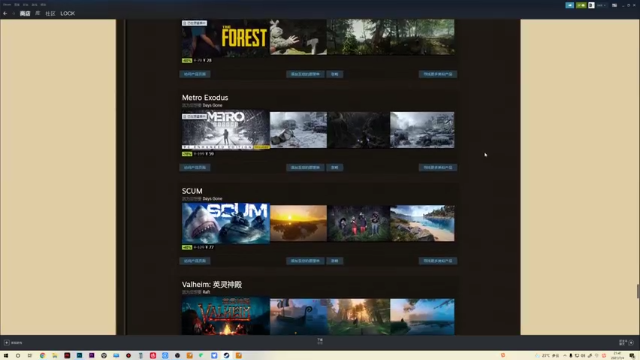The width and height of the screenshot is (640, 360).
Task: Open the green friends notification button
Action: pos(581,5)
